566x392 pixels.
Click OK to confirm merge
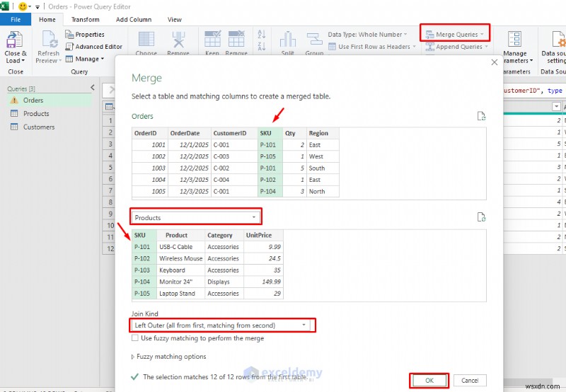tap(429, 381)
